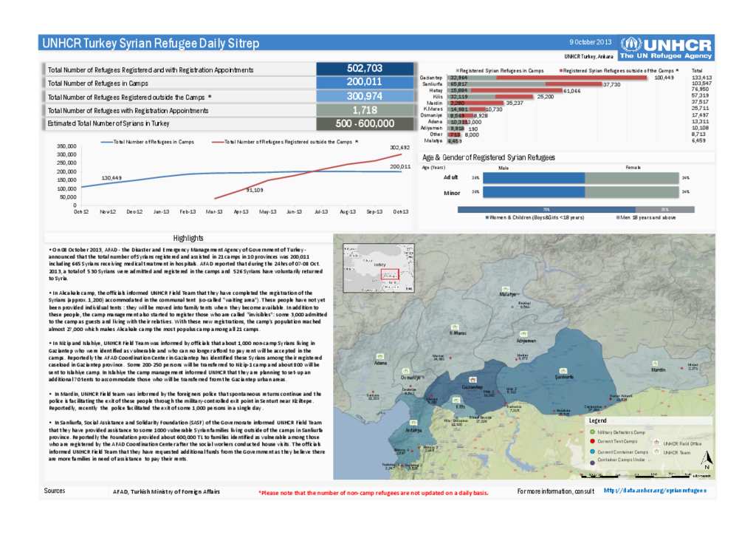Click the north compass arrow on the map

706,459
